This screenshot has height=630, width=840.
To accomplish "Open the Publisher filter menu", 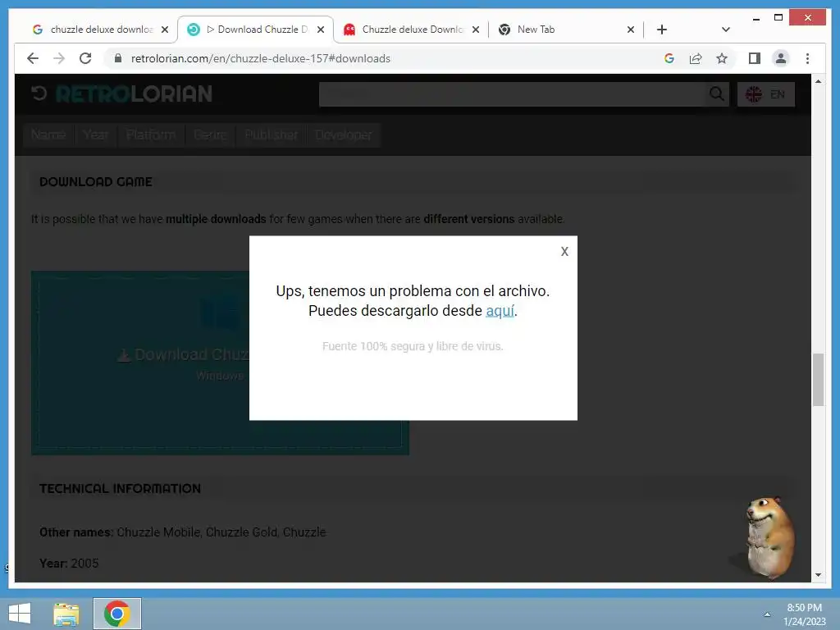I will 271,135.
